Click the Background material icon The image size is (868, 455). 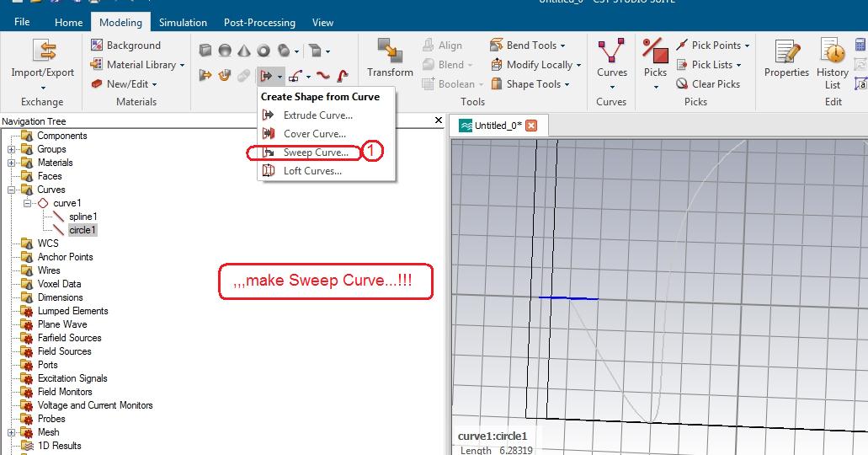pyautogui.click(x=97, y=45)
